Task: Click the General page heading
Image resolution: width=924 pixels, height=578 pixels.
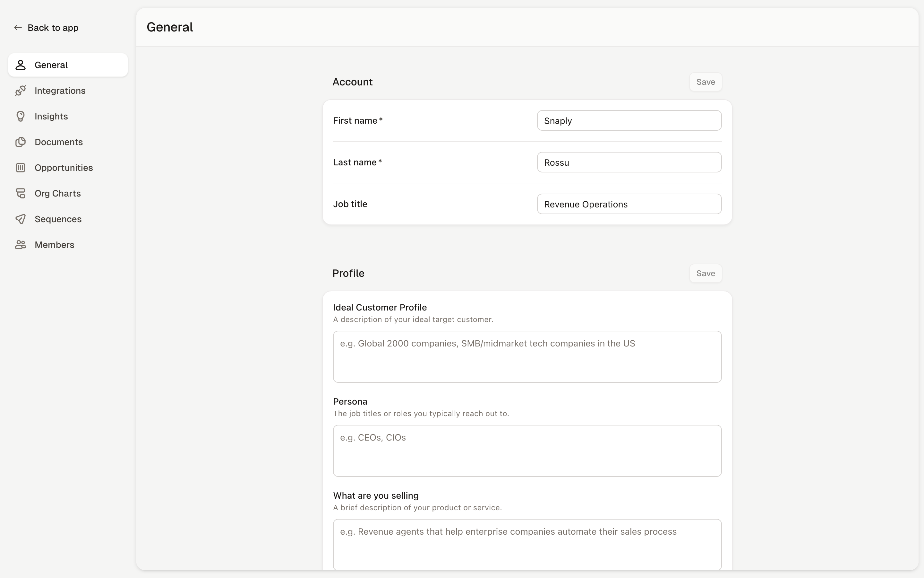Action: (x=170, y=27)
